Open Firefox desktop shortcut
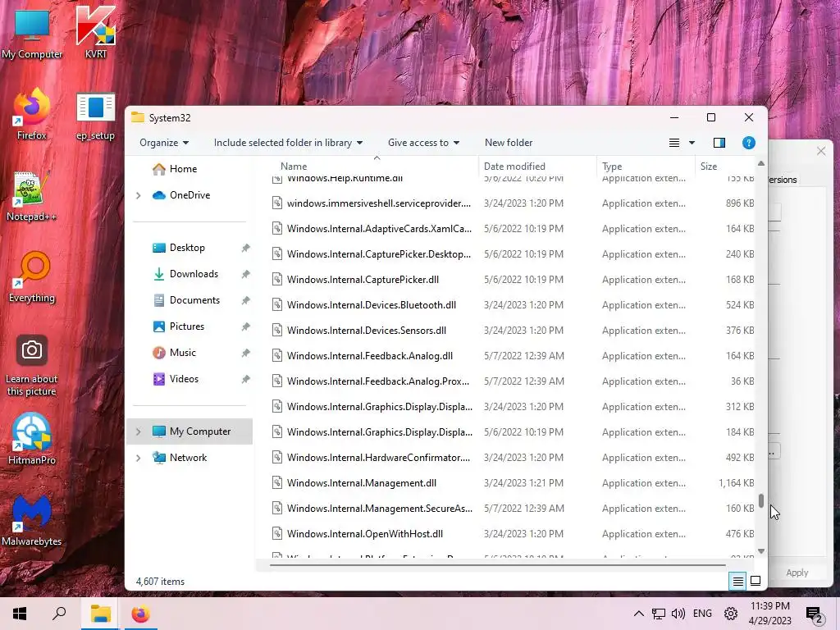The width and height of the screenshot is (840, 630). coord(32,113)
